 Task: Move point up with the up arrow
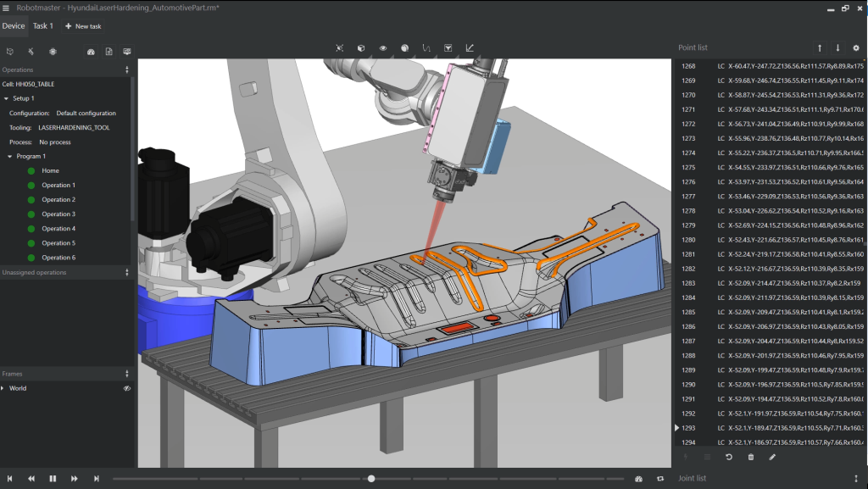click(820, 48)
